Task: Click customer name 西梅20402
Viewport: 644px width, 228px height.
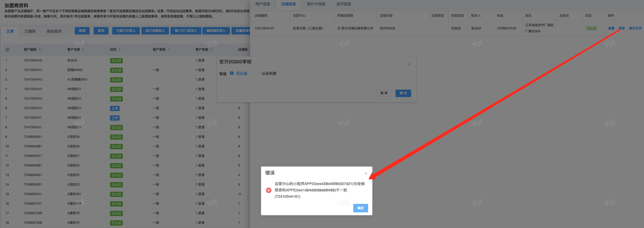Action: tap(75, 70)
